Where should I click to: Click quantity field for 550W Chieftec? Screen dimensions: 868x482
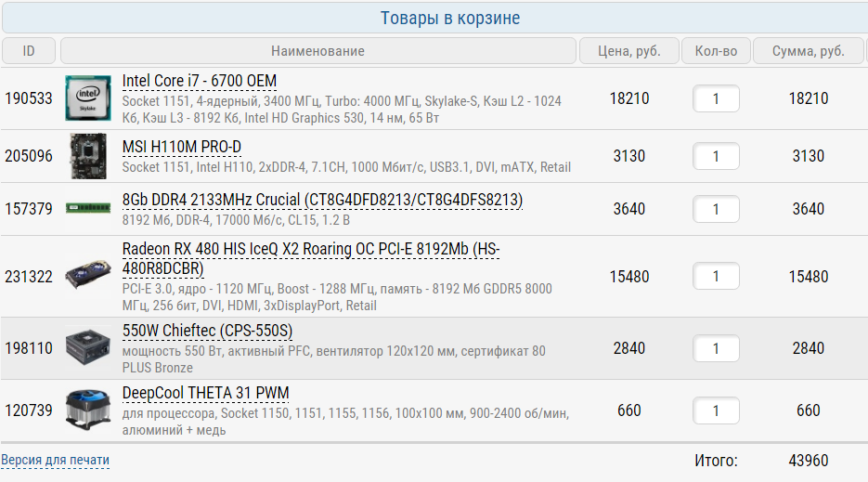coord(716,348)
